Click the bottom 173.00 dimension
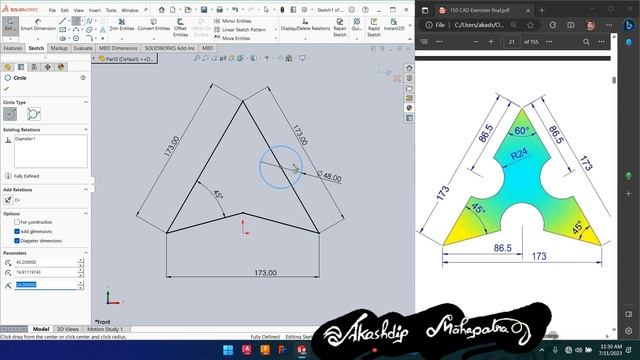The height and width of the screenshot is (360, 640). click(265, 273)
